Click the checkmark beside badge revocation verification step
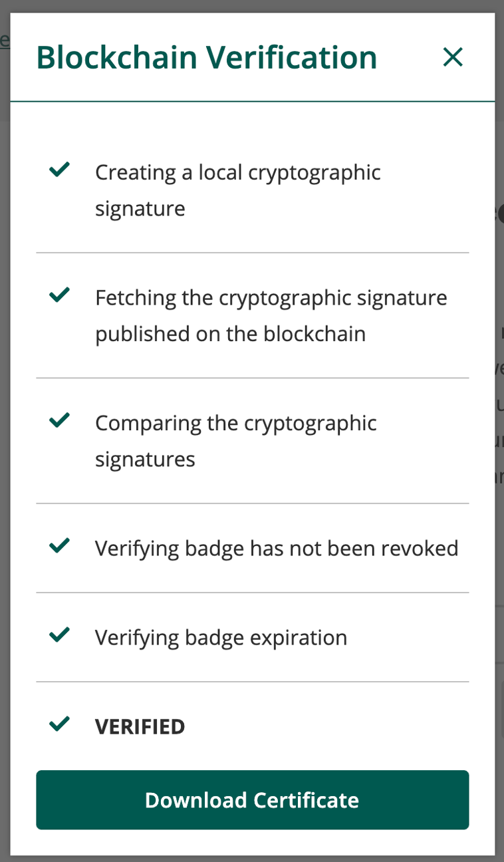The height and width of the screenshot is (862, 504). tap(59, 546)
